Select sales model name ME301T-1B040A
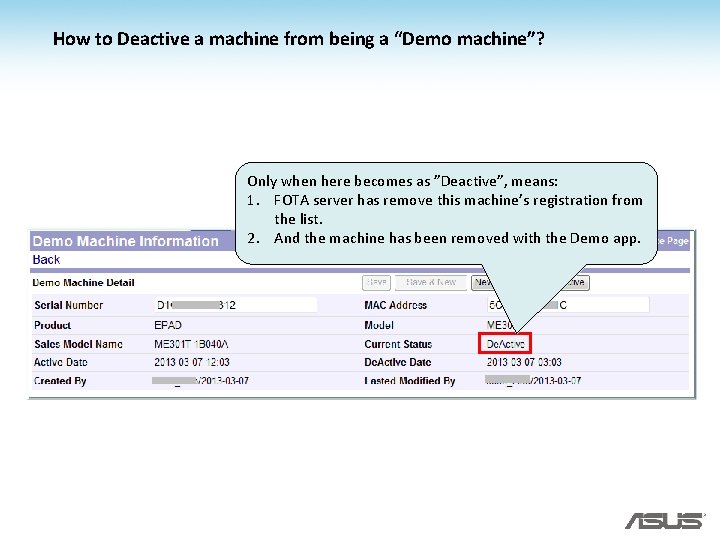Viewport: 720px width, 540px height. click(x=191, y=344)
